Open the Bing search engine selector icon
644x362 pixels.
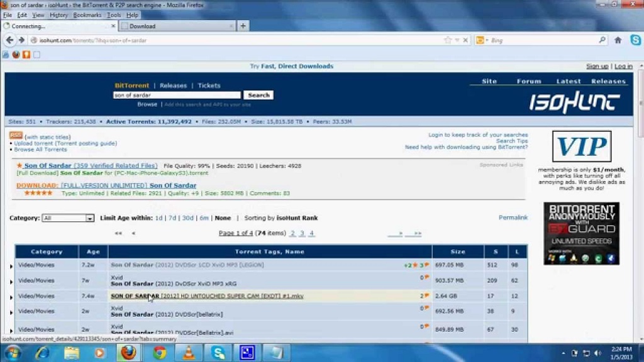pyautogui.click(x=480, y=40)
